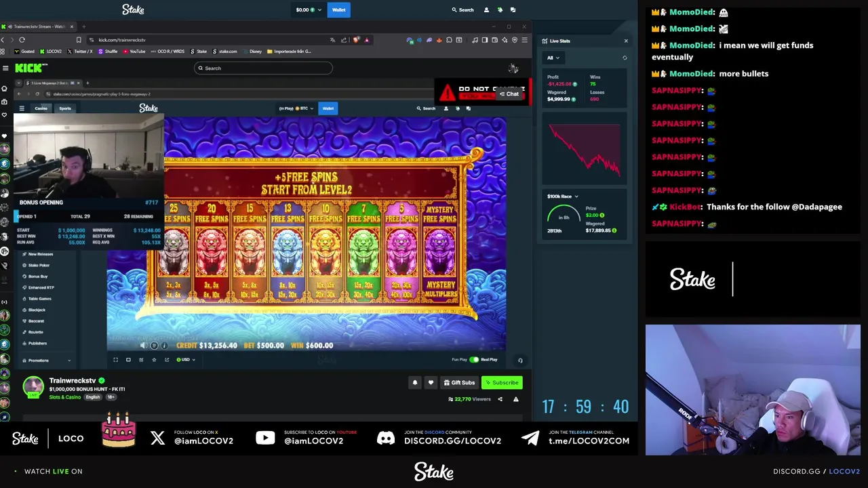Open the top Stake notifications icon
The width and height of the screenshot is (868, 488).
500,9
